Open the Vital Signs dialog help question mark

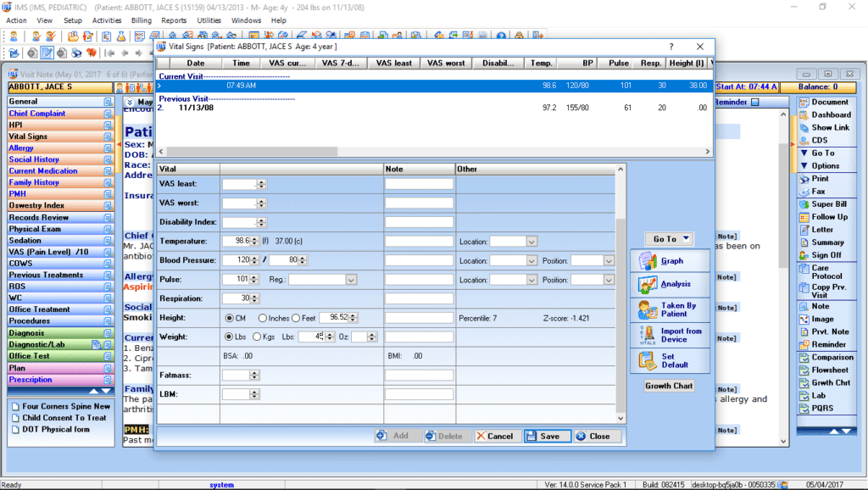click(671, 47)
